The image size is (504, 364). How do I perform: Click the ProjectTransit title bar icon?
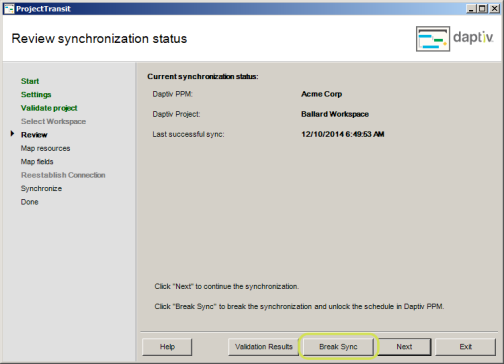9,9
